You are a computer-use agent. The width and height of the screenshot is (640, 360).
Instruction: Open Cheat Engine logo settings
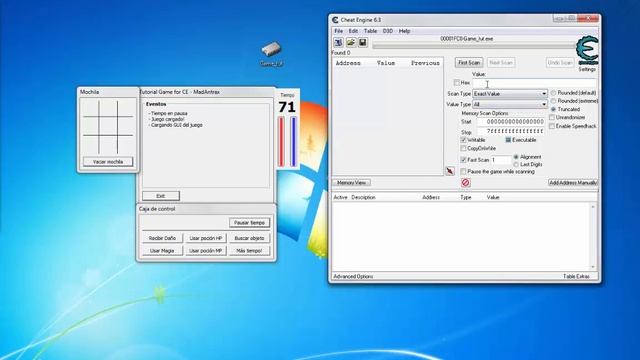point(587,51)
